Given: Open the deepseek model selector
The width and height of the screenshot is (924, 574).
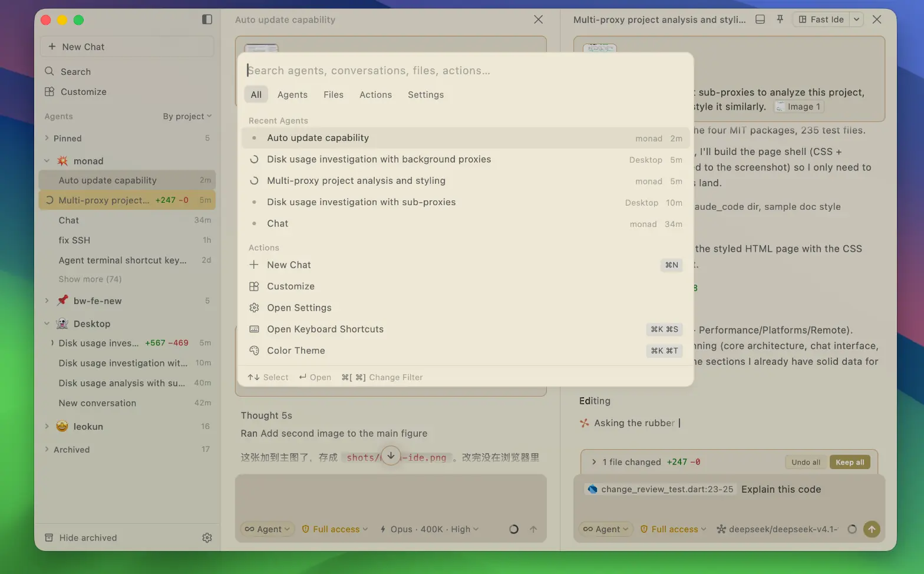Looking at the screenshot, I should [777, 529].
